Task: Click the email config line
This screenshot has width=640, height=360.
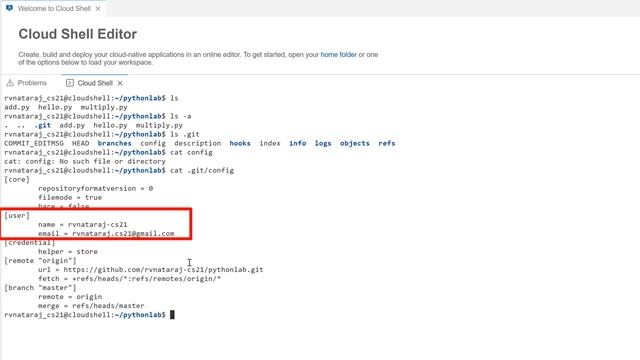Action: pyautogui.click(x=106, y=233)
